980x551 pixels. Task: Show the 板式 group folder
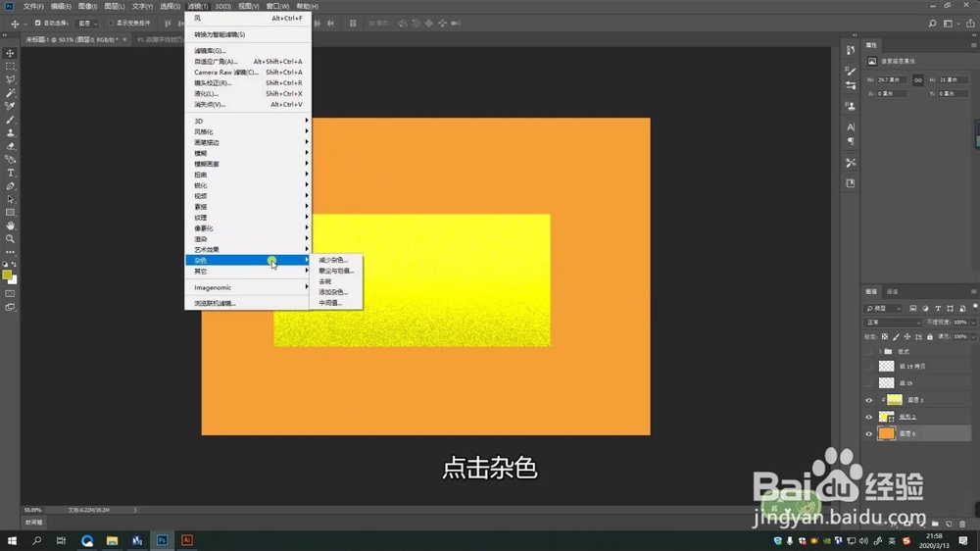click(x=868, y=352)
